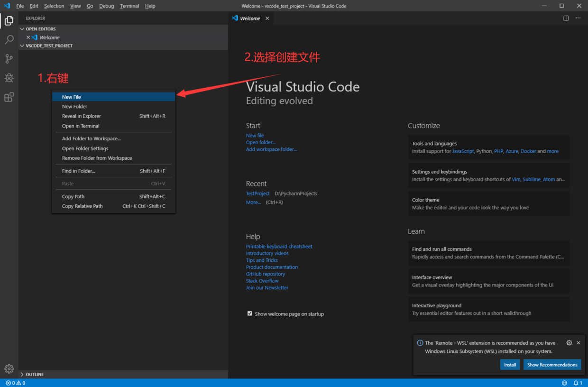Choose New Folder in context menu
Image resolution: width=588 pixels, height=387 pixels.
coord(113,107)
